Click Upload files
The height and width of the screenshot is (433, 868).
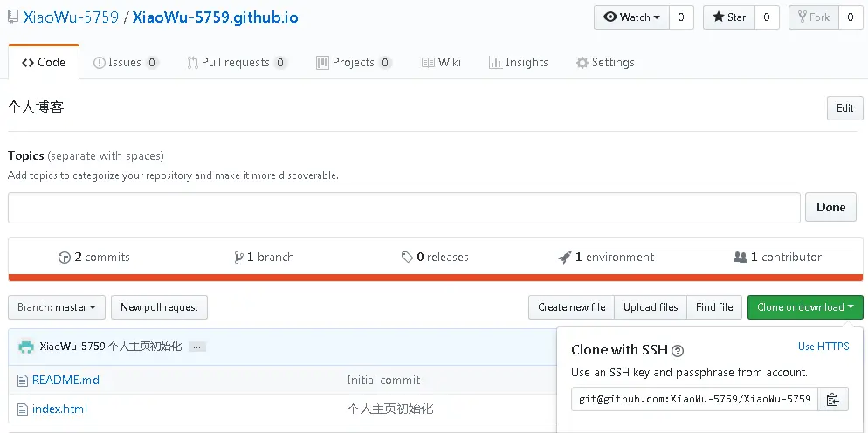pos(651,307)
